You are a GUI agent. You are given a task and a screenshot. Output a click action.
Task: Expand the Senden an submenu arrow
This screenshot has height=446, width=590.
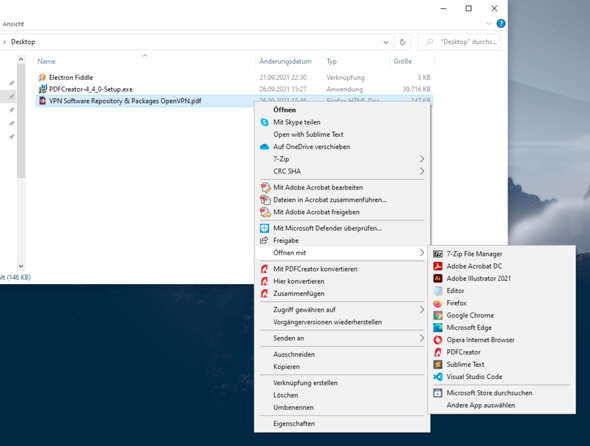pyautogui.click(x=422, y=338)
